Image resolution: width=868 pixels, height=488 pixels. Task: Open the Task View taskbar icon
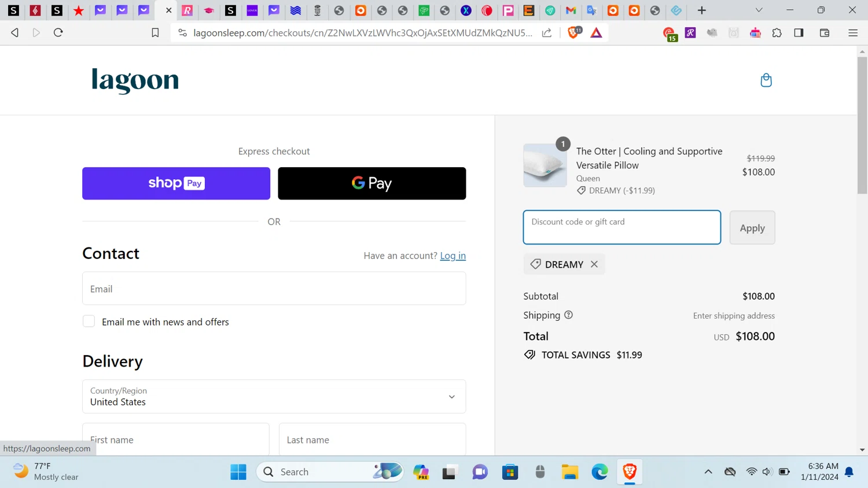coord(450,472)
